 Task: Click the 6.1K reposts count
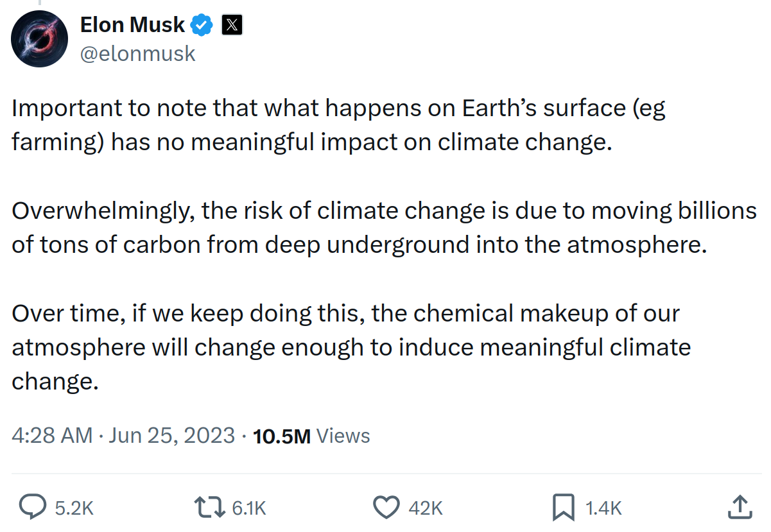249,508
